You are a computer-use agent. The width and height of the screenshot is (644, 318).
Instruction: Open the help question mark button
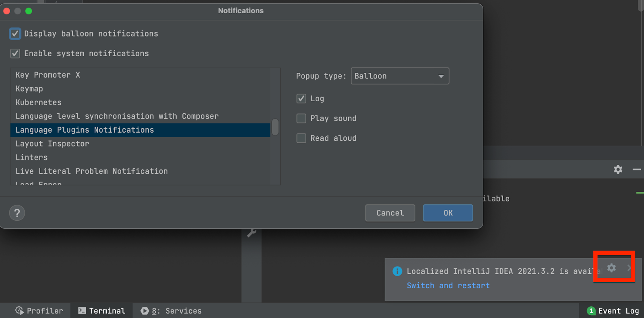click(x=17, y=213)
